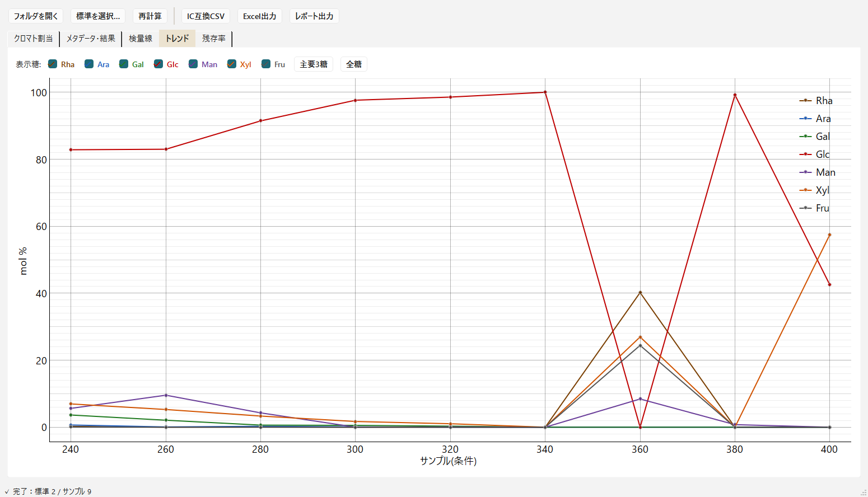Click the 表示糖: label

[29, 64]
